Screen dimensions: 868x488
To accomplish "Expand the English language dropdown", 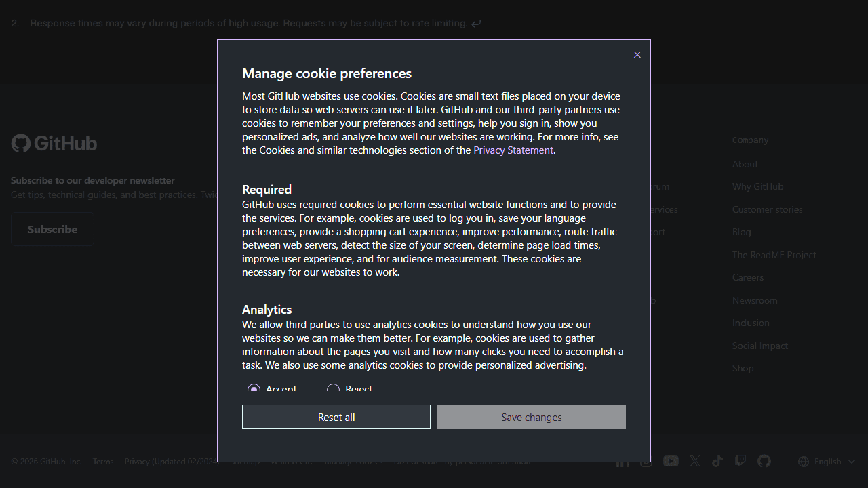I will 827,462.
